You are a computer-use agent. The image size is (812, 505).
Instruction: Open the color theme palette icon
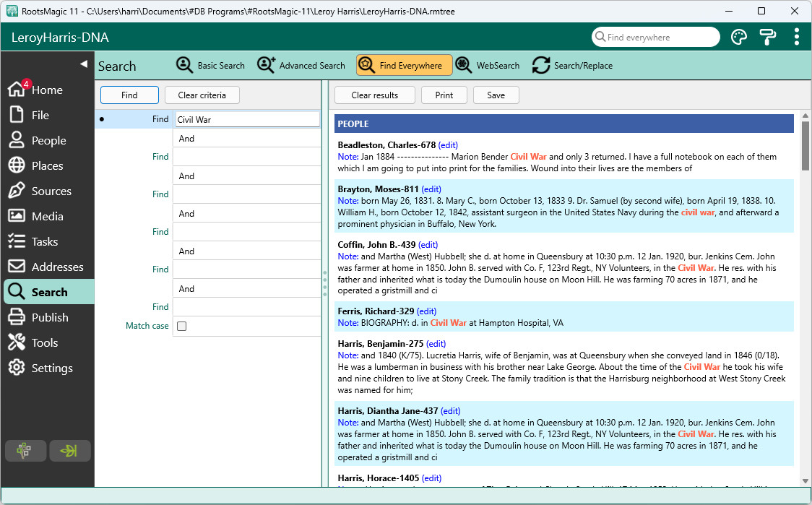739,37
